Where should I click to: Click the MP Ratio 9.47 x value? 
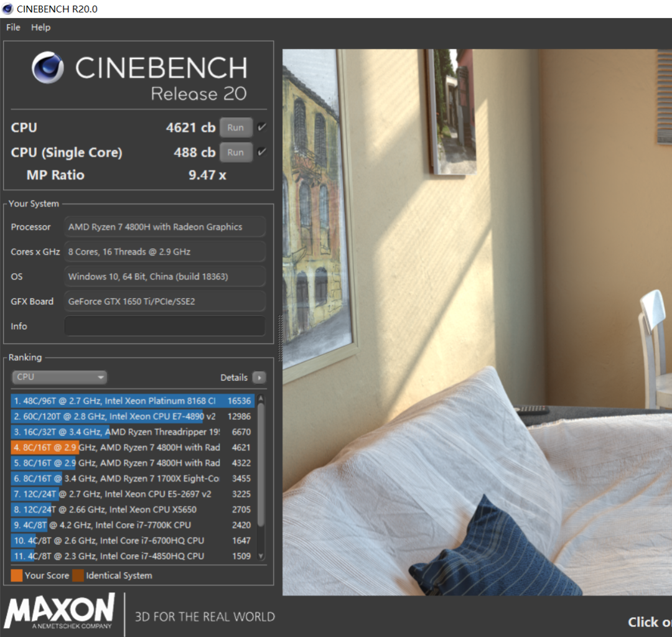pos(207,175)
